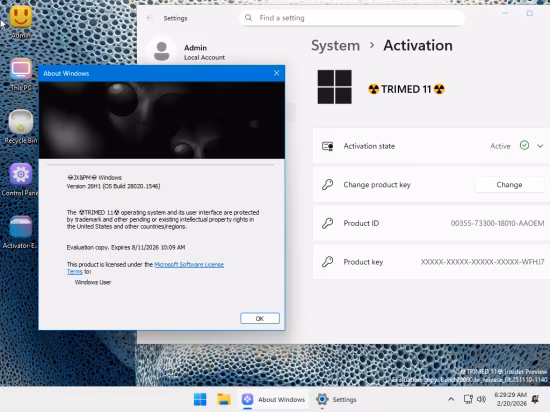
Task: Click the key icon beside Product key
Action: click(328, 262)
